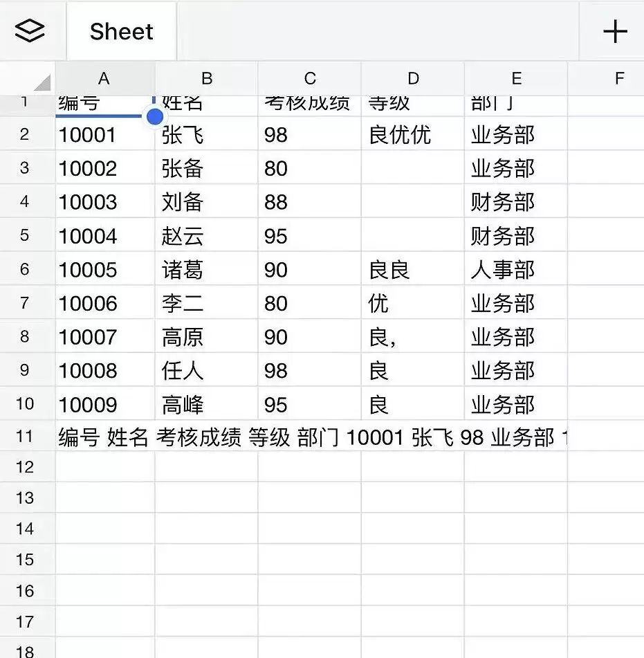The width and height of the screenshot is (644, 658).
Task: Select the name cell 李二
Action: (x=206, y=302)
